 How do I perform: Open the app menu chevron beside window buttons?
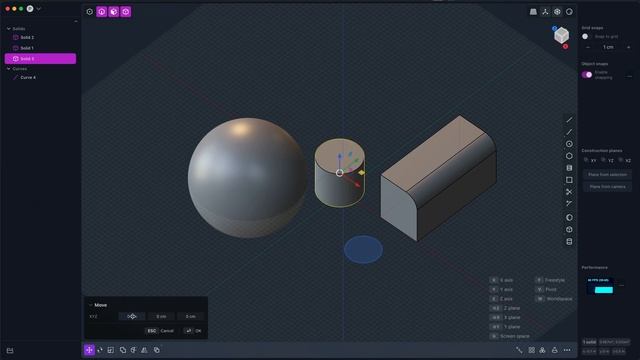[x=39, y=9]
